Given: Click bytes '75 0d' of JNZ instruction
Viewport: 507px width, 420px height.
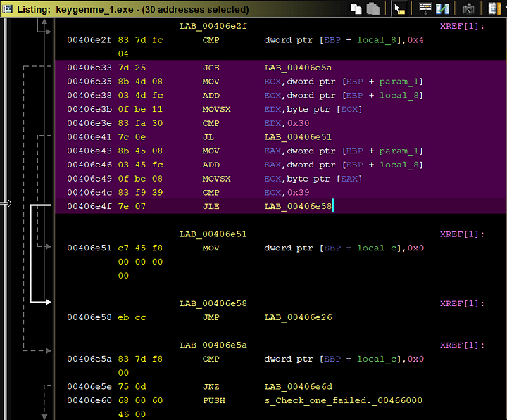Looking at the screenshot, I should (132, 387).
